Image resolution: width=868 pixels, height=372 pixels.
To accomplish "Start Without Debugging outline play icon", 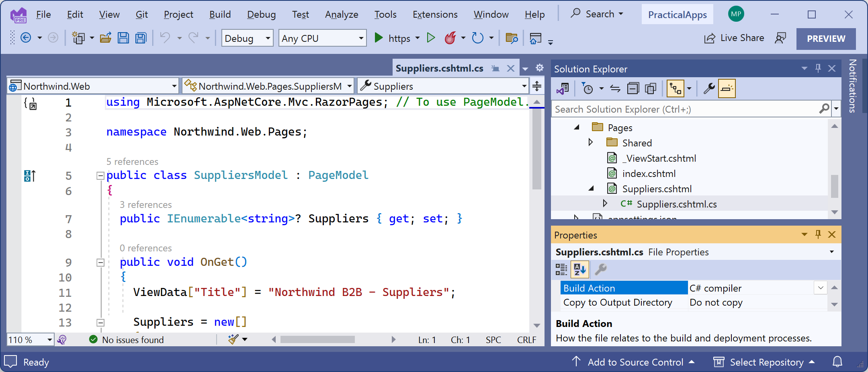I will point(431,38).
